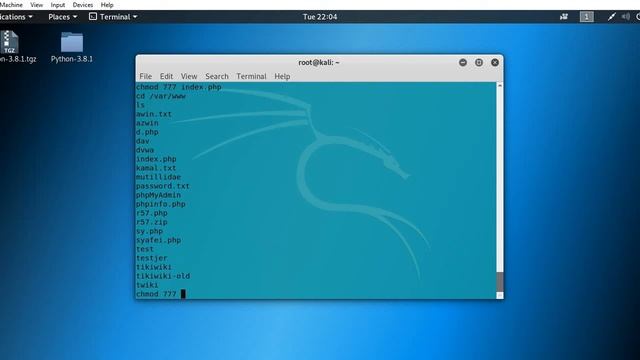Maximize the root@kali terminal window
This screenshot has width=640, height=360.
click(479, 62)
